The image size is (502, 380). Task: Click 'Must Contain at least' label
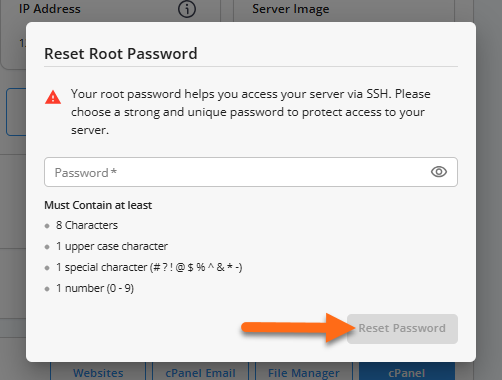tap(98, 205)
